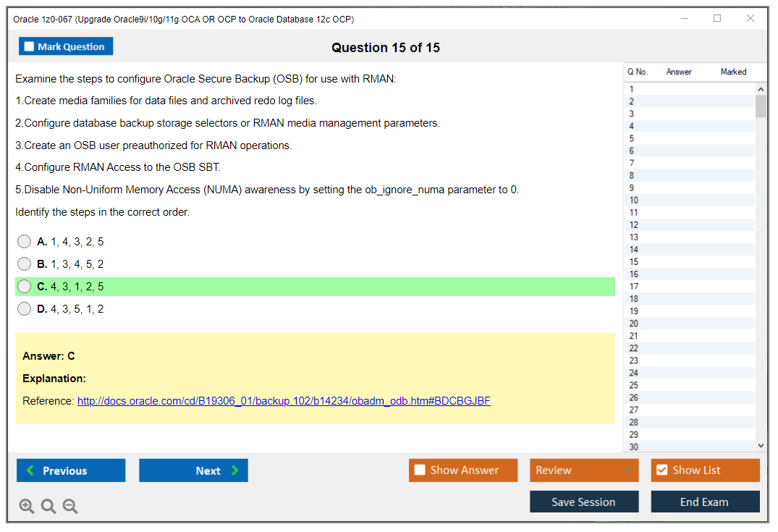Collapse the question list with the up scroll arrow
This screenshot has height=532, width=778.
pos(761,88)
